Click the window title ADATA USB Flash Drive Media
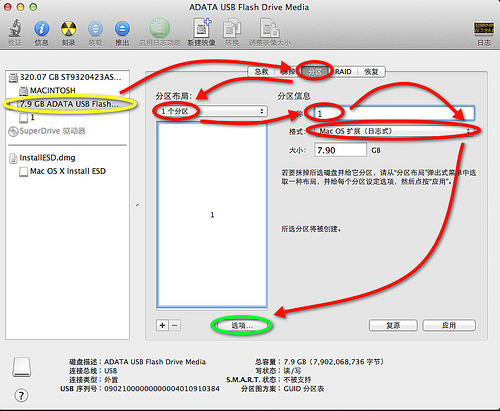This screenshot has height=411, width=500. tap(249, 7)
